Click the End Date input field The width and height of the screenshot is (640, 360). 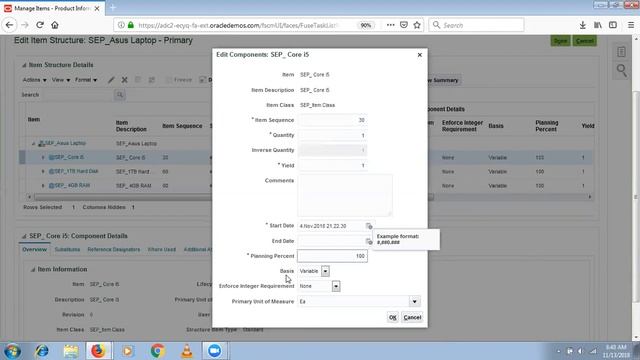(x=331, y=241)
